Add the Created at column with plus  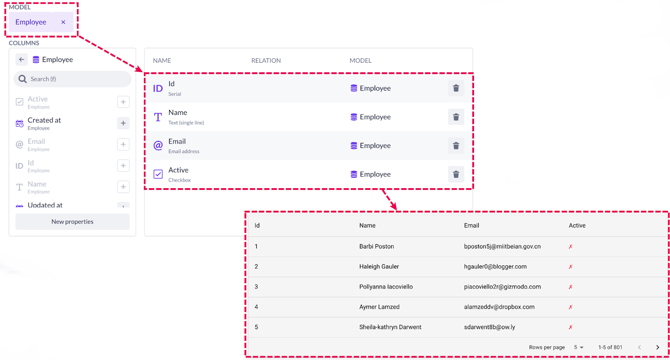(x=123, y=123)
